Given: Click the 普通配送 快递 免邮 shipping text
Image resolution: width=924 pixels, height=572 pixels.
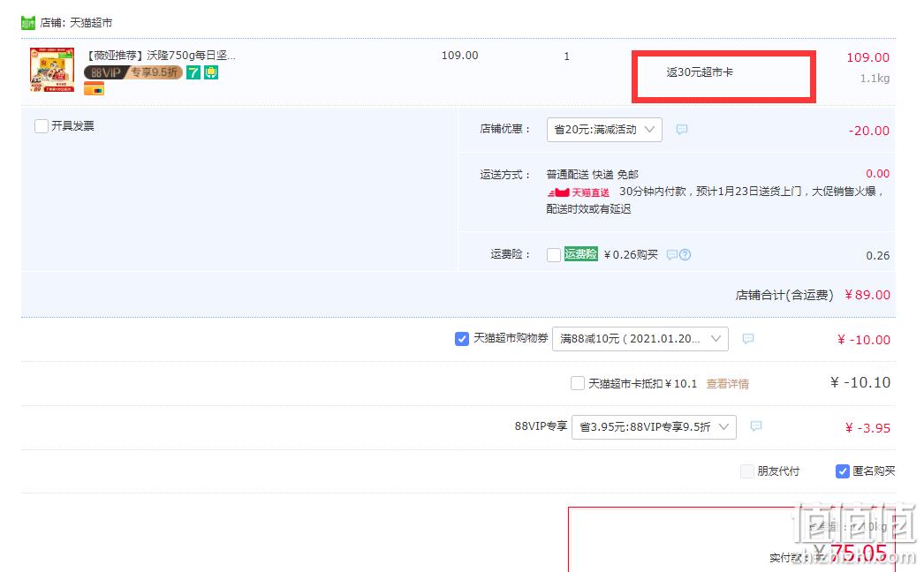Looking at the screenshot, I should [592, 175].
